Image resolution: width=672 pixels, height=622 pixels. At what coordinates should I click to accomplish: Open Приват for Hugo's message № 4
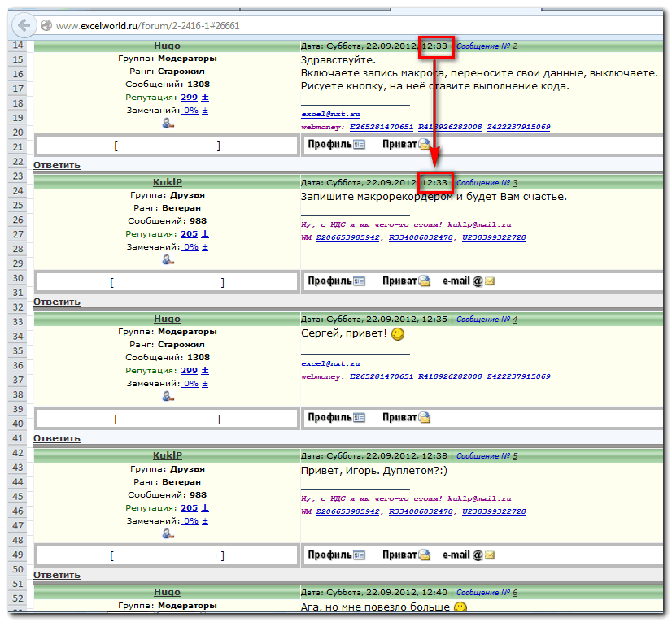pos(406,418)
